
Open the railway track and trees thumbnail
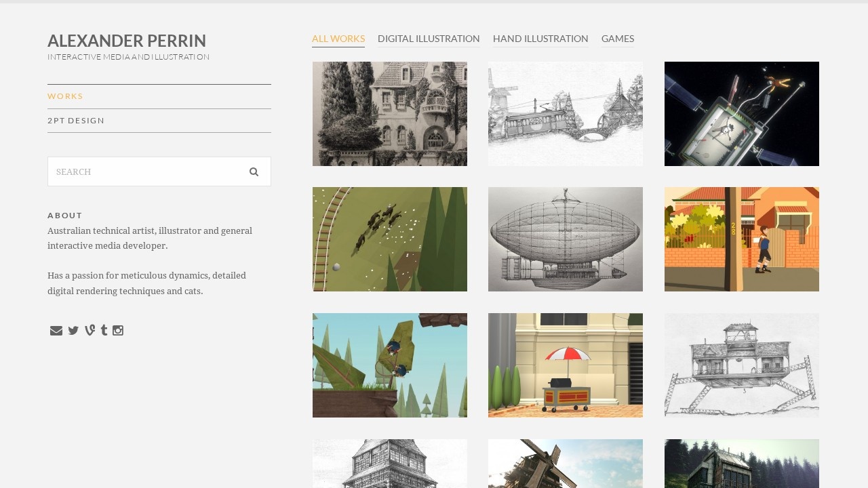coord(390,239)
